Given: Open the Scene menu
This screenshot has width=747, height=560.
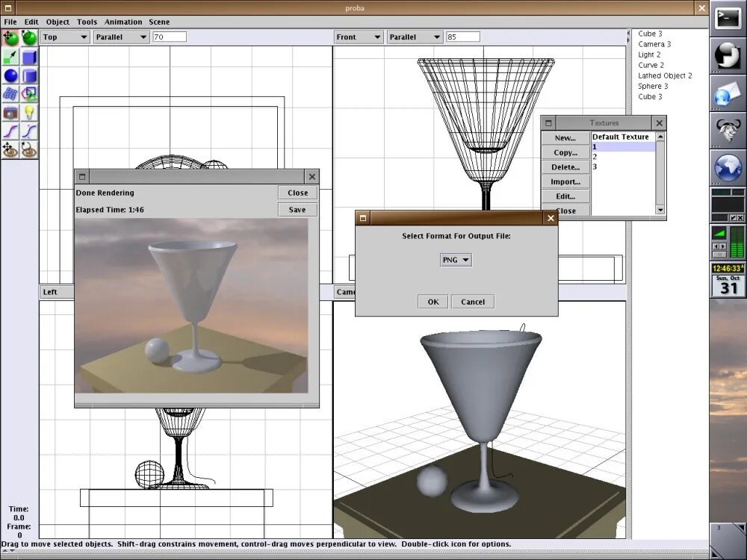Looking at the screenshot, I should (x=159, y=22).
